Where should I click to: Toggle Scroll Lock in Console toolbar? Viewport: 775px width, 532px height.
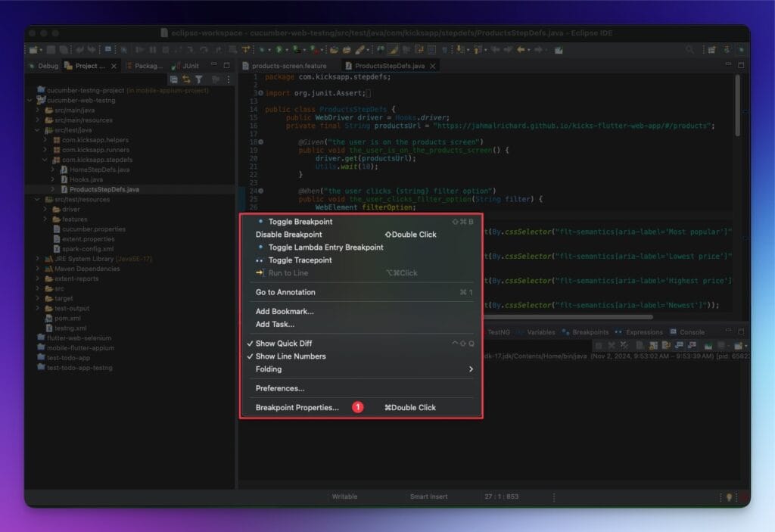coord(653,345)
